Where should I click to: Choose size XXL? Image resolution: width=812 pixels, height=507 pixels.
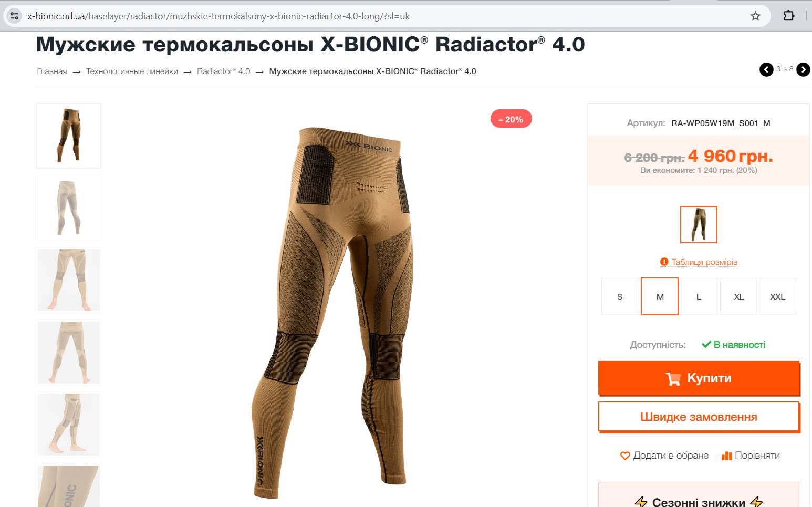pos(778,297)
